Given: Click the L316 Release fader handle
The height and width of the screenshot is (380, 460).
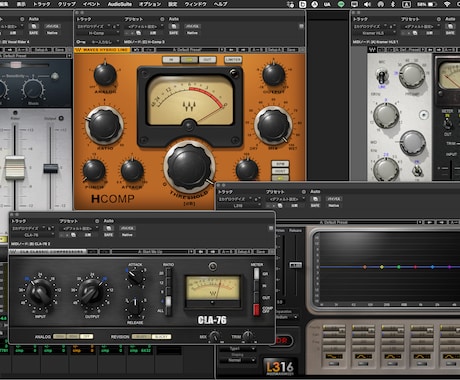Looking at the screenshot, I should point(295,265).
